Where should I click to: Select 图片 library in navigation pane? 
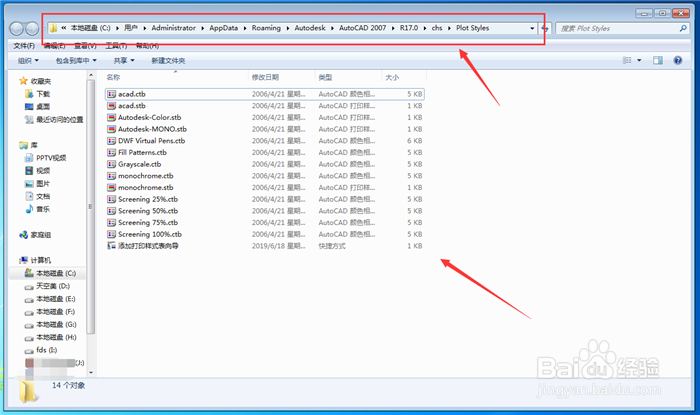tap(43, 183)
